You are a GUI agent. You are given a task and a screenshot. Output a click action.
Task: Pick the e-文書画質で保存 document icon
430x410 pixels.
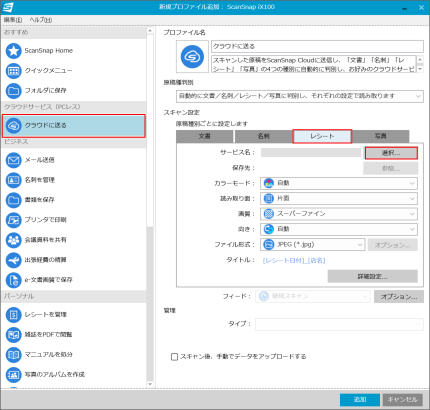click(x=14, y=280)
